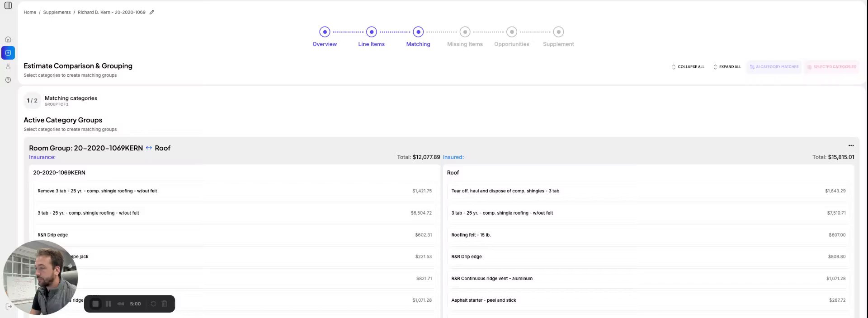The width and height of the screenshot is (868, 318).
Task: Click the pencil edit icon beside claim name
Action: coord(152,12)
